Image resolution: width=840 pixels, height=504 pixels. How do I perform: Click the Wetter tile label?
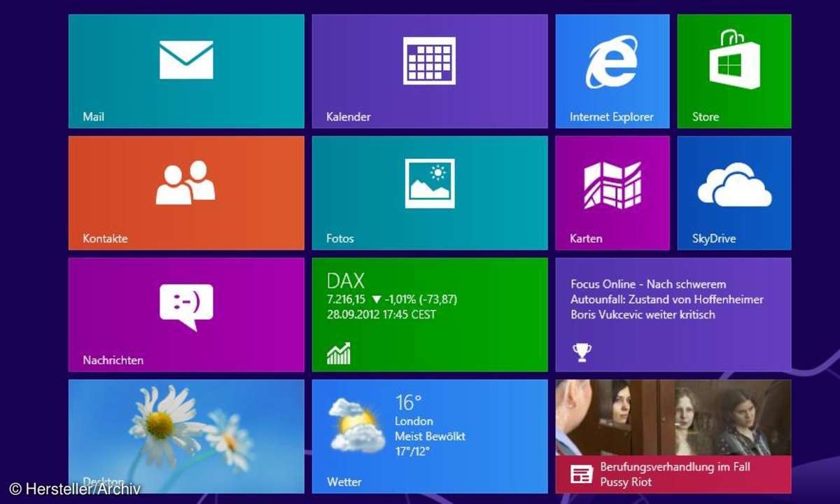click(344, 482)
